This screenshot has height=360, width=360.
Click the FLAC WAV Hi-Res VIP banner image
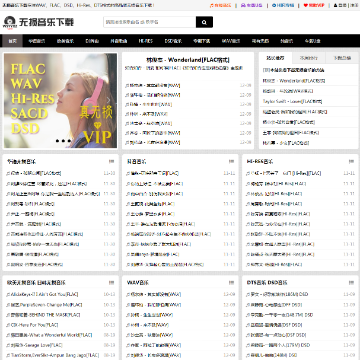[x=60, y=101]
